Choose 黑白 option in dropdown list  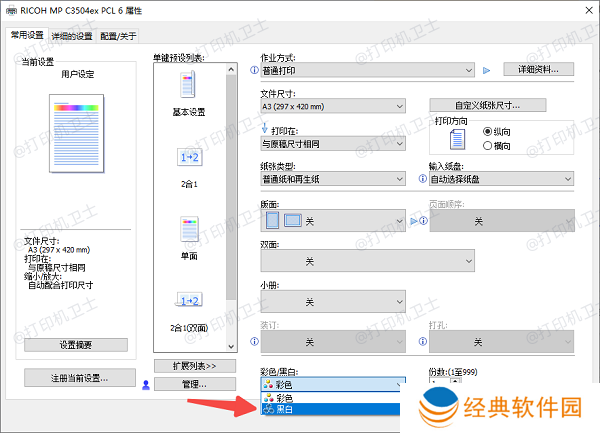[331, 409]
